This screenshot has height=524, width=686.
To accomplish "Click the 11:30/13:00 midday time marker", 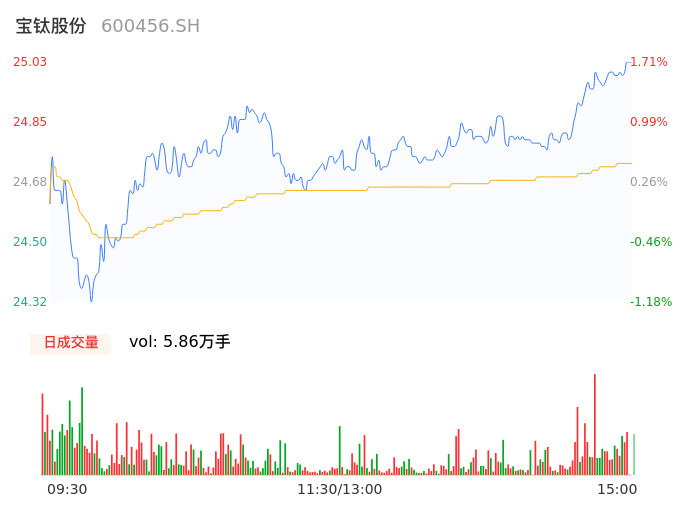I will pos(340,489).
